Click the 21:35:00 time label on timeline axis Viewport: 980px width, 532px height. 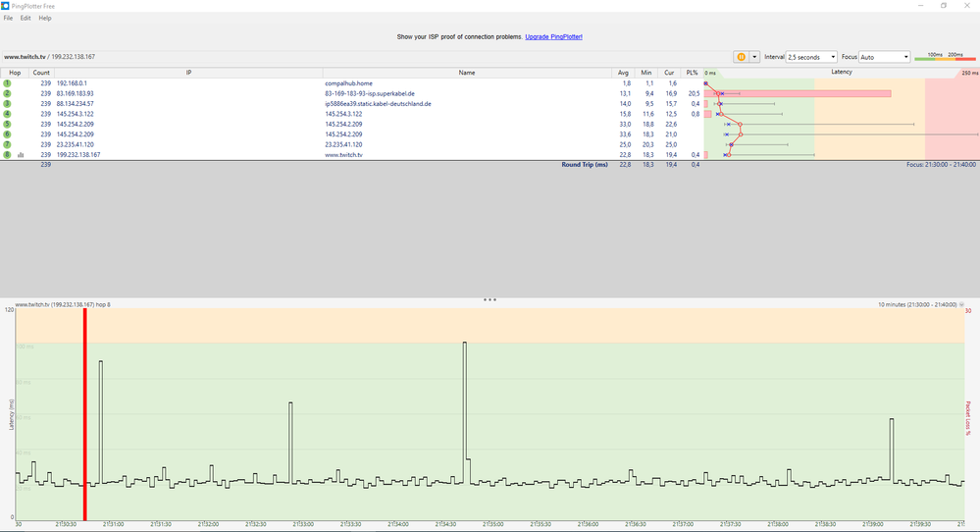point(492,524)
